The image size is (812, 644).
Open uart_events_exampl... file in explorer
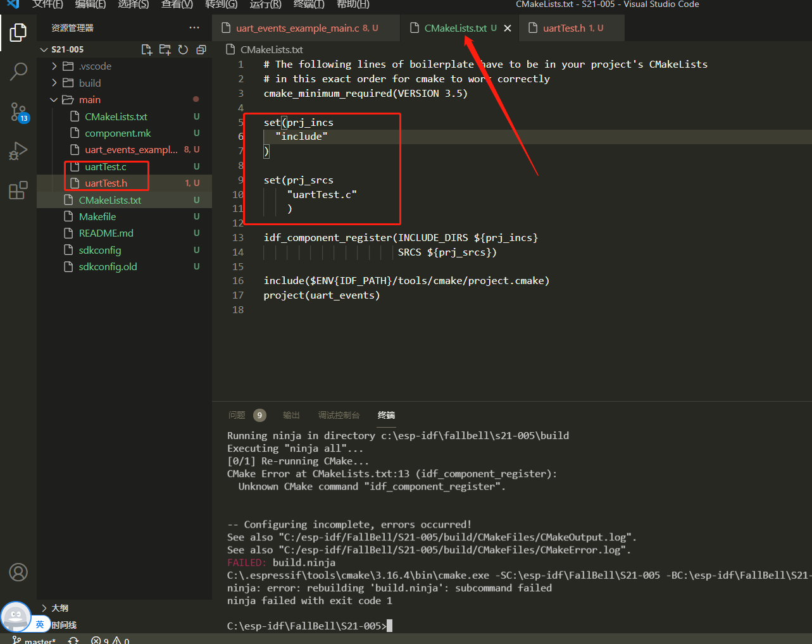[131, 149]
